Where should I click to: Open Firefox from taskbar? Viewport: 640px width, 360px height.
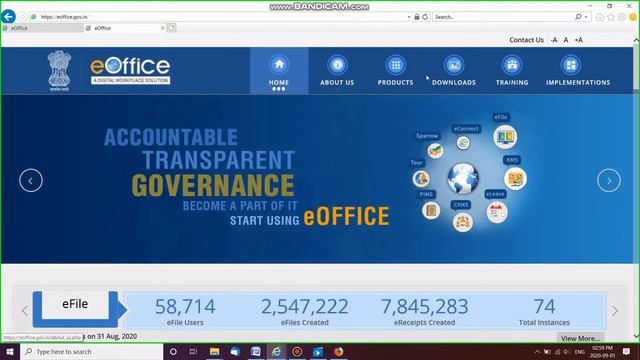[338, 351]
